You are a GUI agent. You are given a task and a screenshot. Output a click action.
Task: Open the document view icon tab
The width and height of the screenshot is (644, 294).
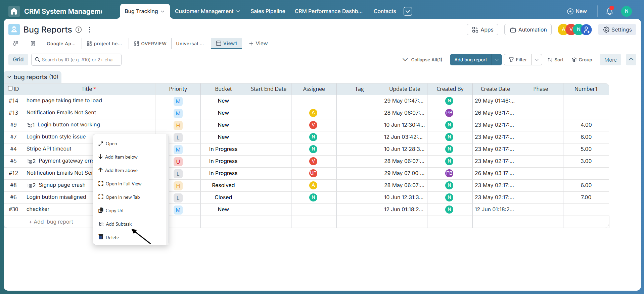pos(33,44)
